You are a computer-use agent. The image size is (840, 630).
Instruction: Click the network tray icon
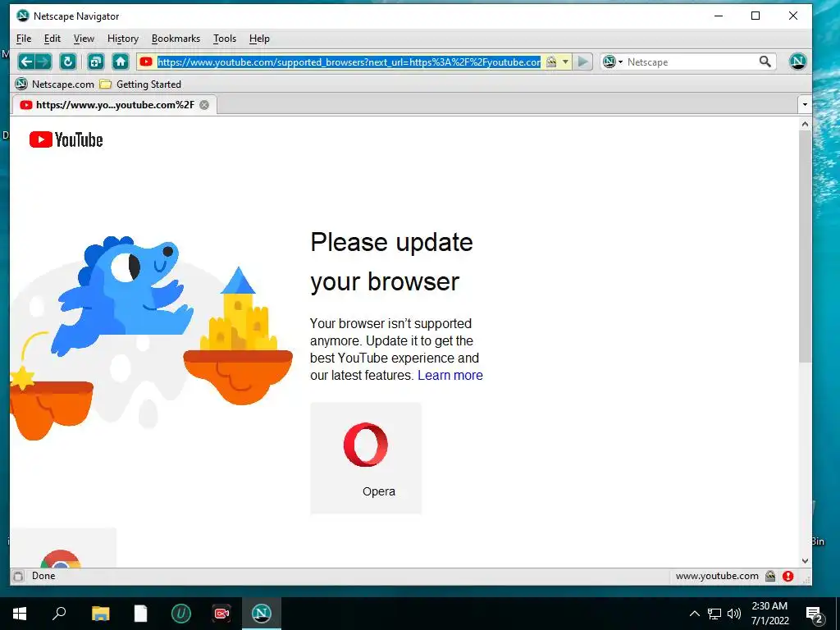[x=714, y=614]
